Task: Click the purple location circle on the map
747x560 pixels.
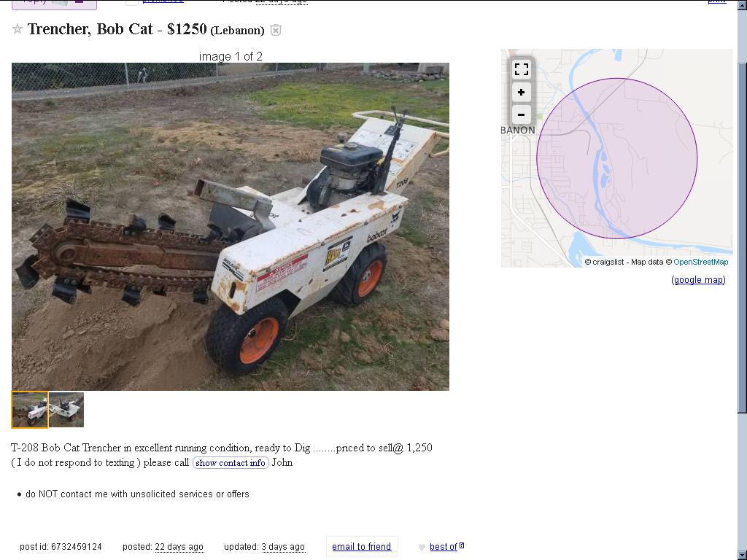Action: point(617,158)
